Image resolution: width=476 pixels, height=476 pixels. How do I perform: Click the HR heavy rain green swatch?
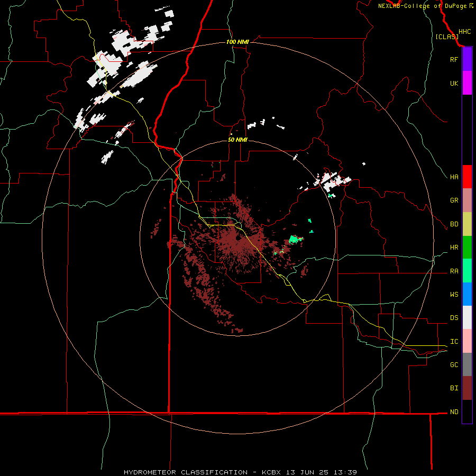(467, 248)
